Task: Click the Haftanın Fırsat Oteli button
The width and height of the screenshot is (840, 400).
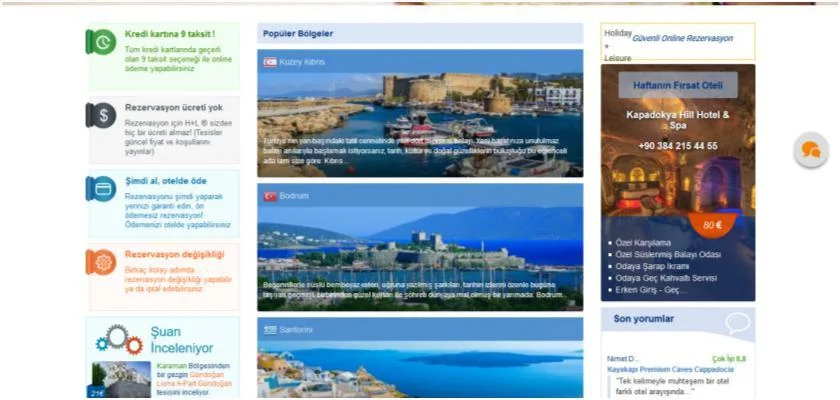Action: coord(677,87)
